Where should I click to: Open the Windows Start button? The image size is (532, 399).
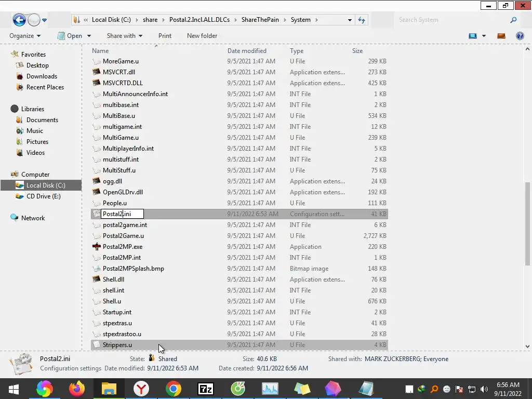(14, 389)
